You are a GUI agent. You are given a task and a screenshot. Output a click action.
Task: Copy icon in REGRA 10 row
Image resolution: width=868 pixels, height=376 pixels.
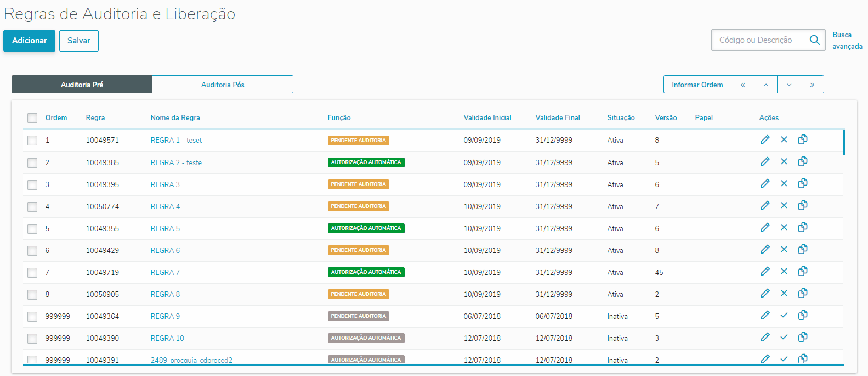tap(803, 337)
